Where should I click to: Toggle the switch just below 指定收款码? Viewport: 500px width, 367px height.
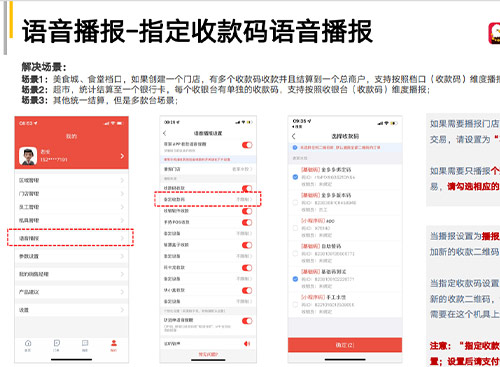coord(247,211)
